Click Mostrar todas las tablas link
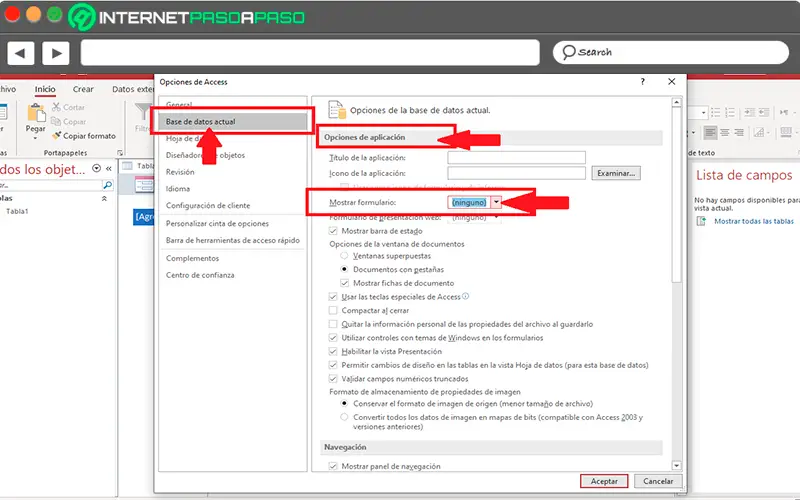 [754, 221]
